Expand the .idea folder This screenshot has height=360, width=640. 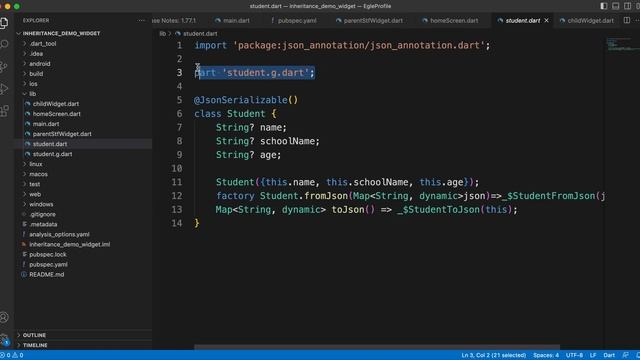tap(36, 53)
